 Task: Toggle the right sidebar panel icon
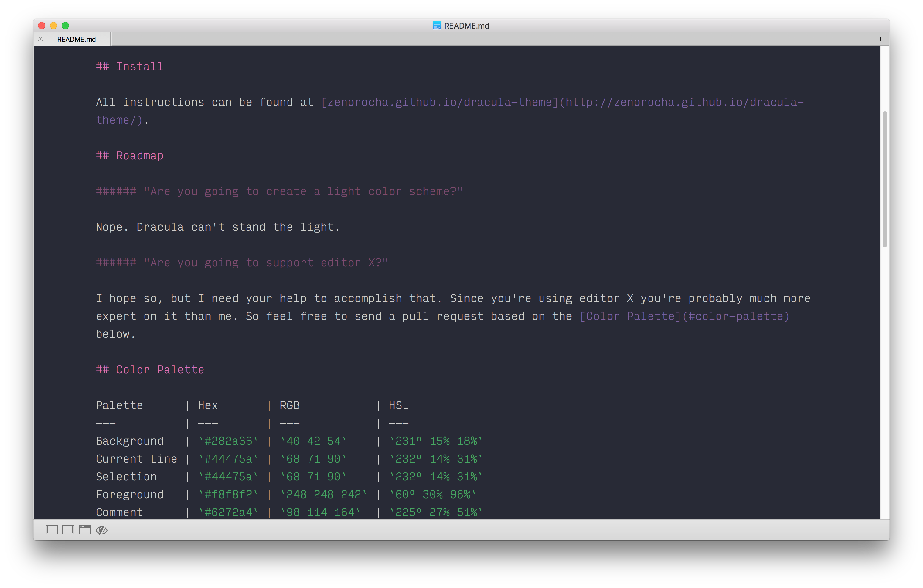(x=68, y=530)
